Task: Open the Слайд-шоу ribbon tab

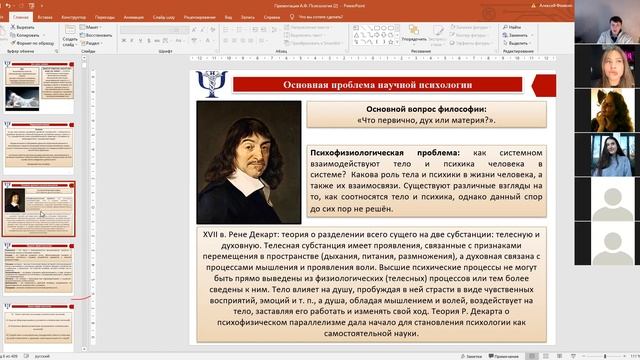Action: click(164, 17)
